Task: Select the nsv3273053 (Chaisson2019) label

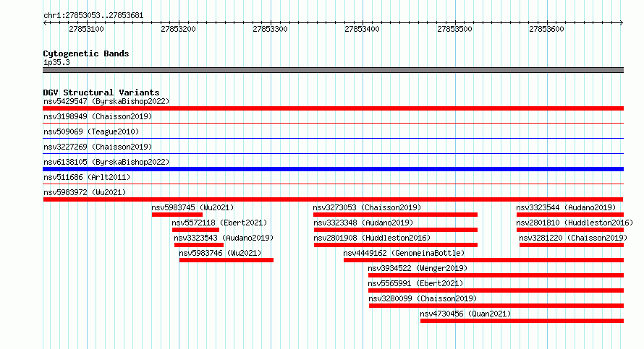Action: click(367, 207)
